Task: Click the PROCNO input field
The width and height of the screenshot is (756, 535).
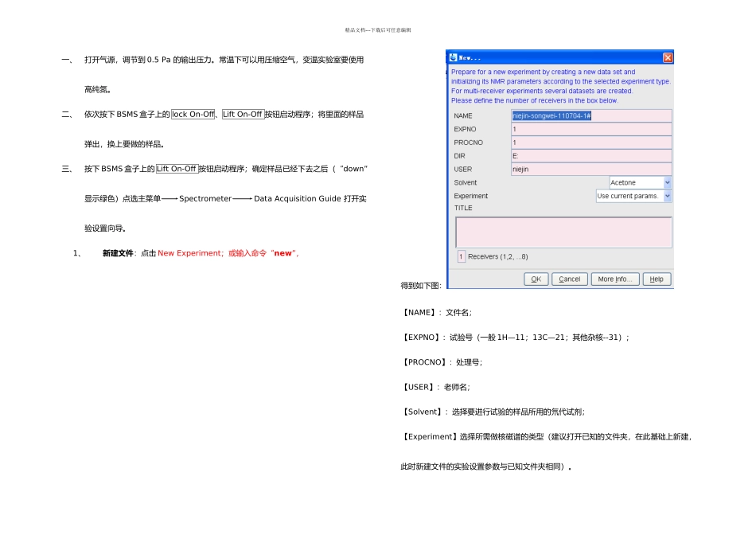Action: (x=591, y=143)
